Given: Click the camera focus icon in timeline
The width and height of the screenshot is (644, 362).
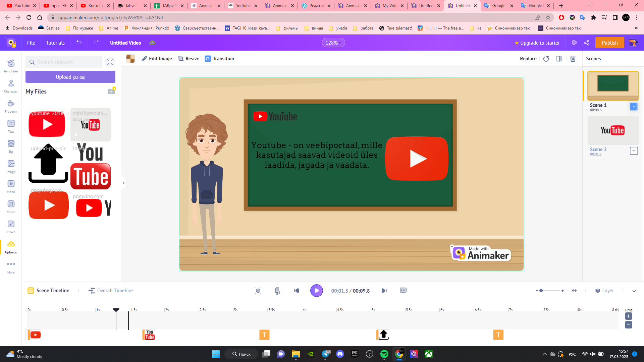Looking at the screenshot, I should point(258,291).
